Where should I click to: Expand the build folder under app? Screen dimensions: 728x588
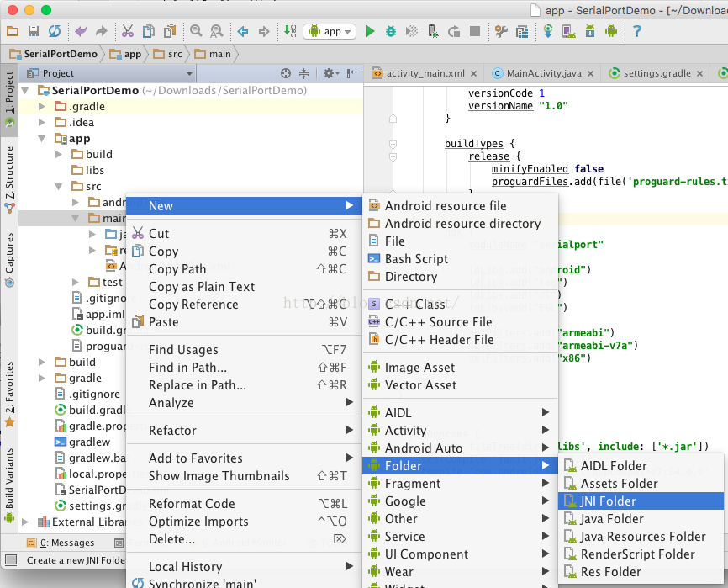tap(59, 155)
